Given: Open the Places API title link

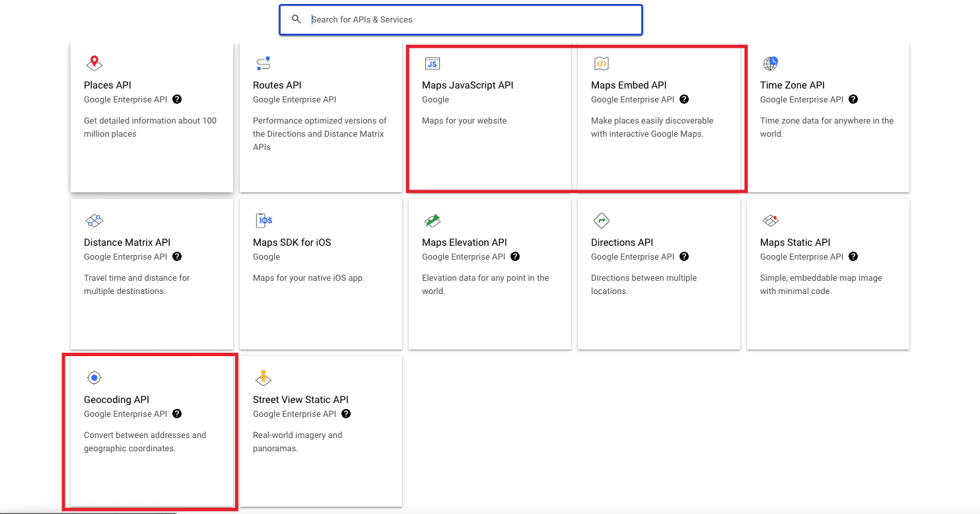Looking at the screenshot, I should [x=108, y=85].
